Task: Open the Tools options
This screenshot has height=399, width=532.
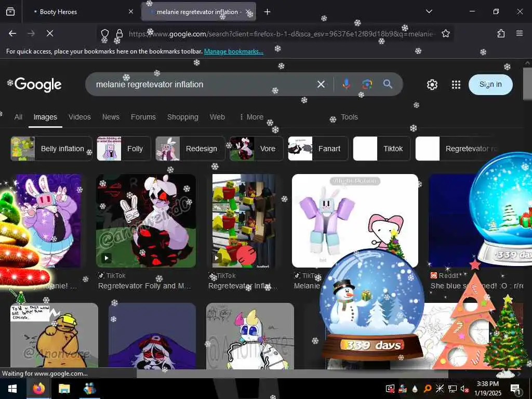Action: point(349,117)
